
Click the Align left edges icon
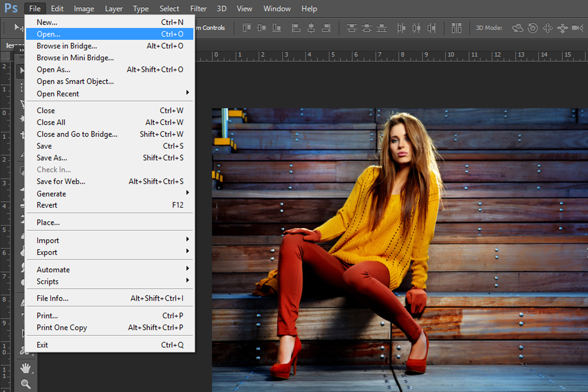click(296, 28)
